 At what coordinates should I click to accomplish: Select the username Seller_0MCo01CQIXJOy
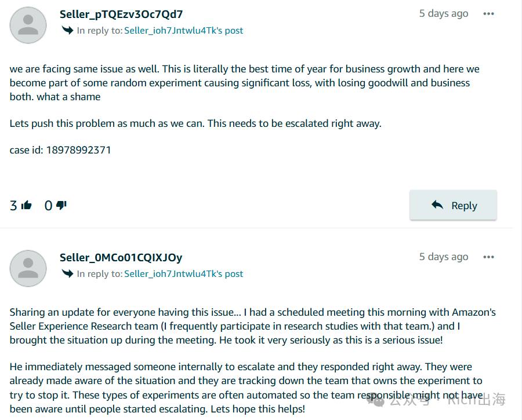pos(121,258)
